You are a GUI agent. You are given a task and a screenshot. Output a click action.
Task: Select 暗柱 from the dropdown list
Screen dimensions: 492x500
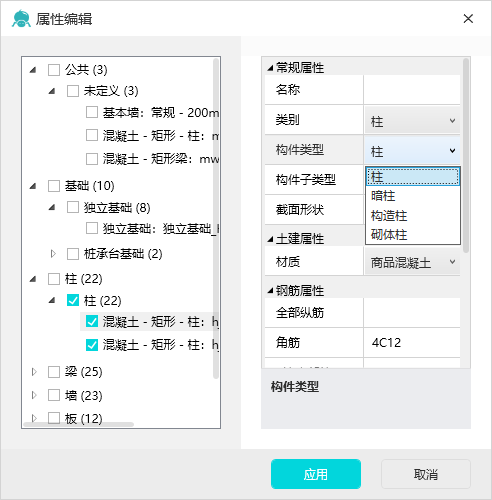(x=413, y=196)
